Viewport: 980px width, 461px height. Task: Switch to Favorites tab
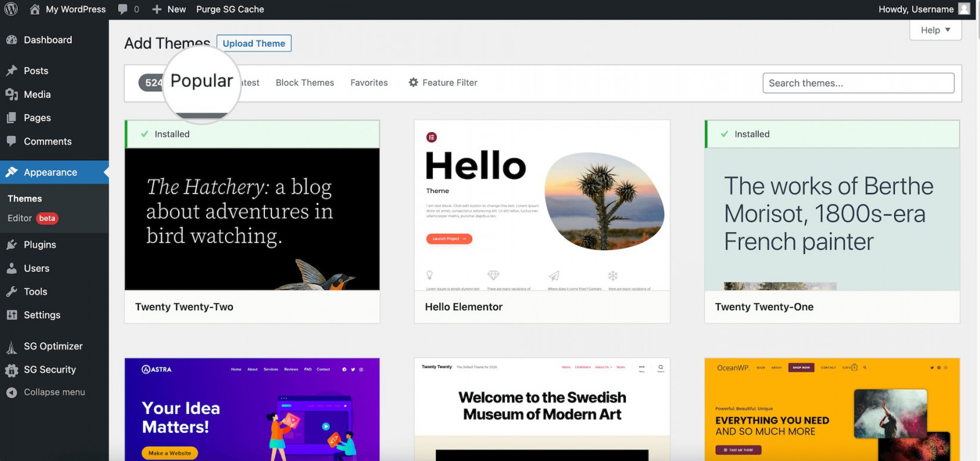point(369,83)
